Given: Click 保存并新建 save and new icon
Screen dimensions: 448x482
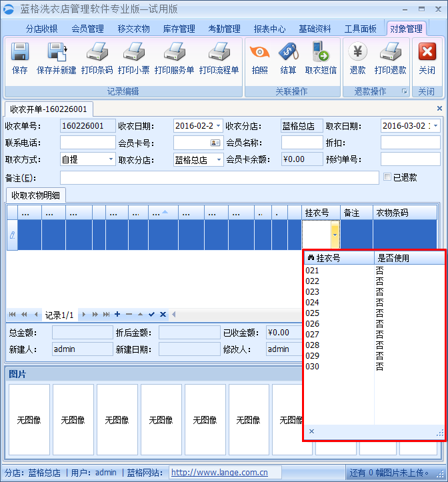Looking at the screenshot, I should pyautogui.click(x=57, y=51).
